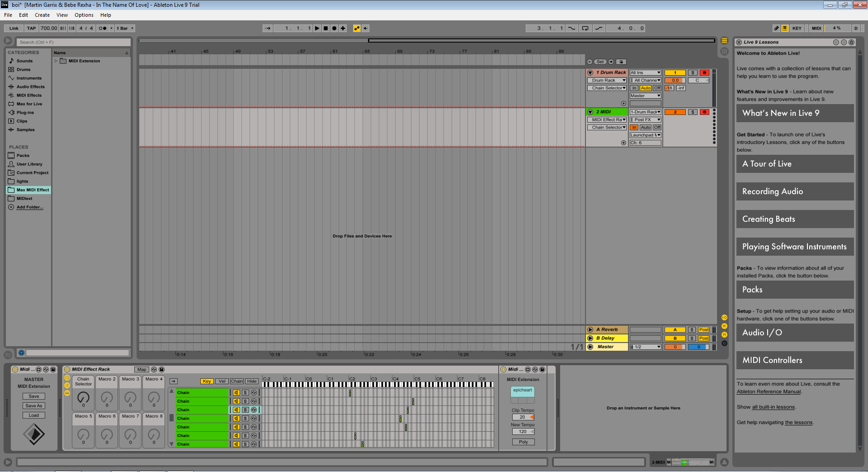Toggle the Metronome button
Viewport: 868px width, 472px height.
[103, 28]
